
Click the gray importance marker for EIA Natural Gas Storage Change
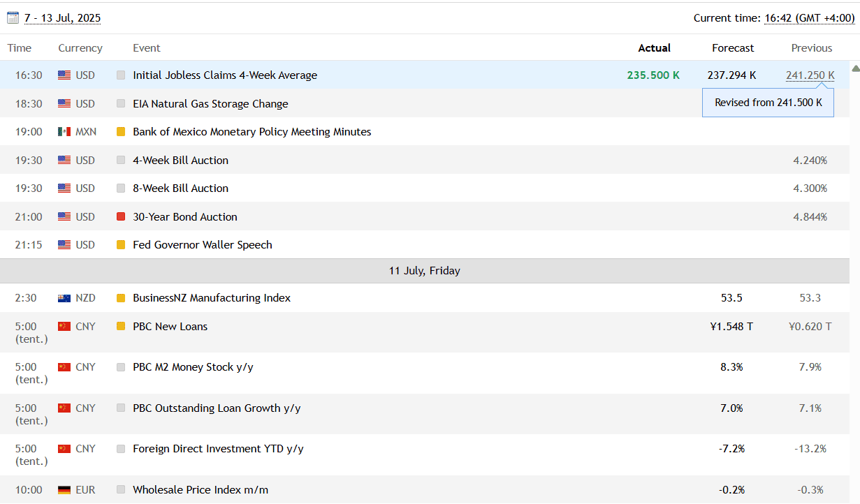[x=121, y=104]
